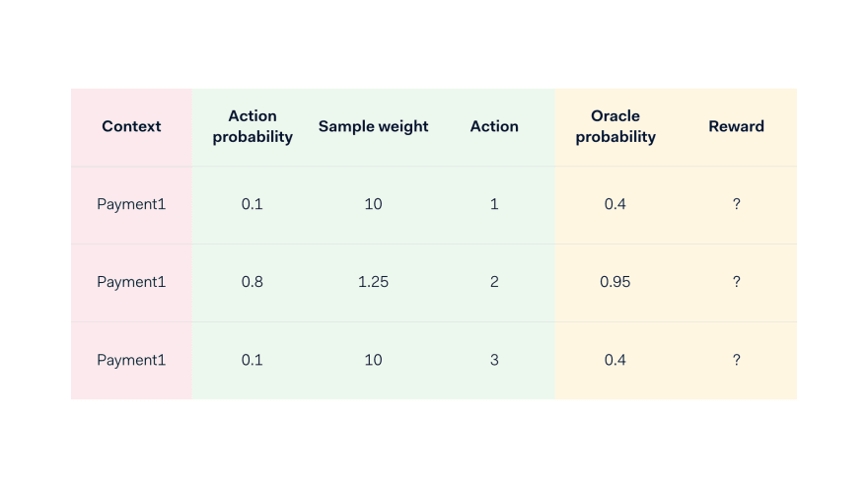Click the Sample weight column header

373,127
